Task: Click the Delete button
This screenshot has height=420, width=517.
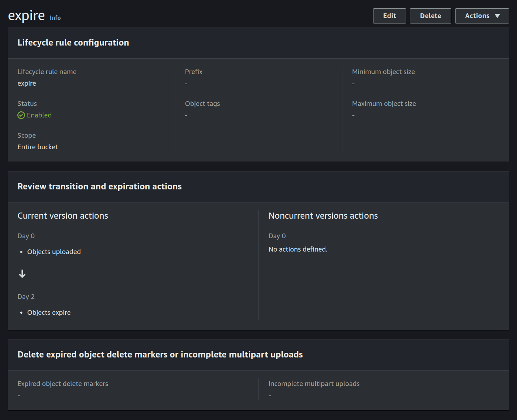Action: 430,16
